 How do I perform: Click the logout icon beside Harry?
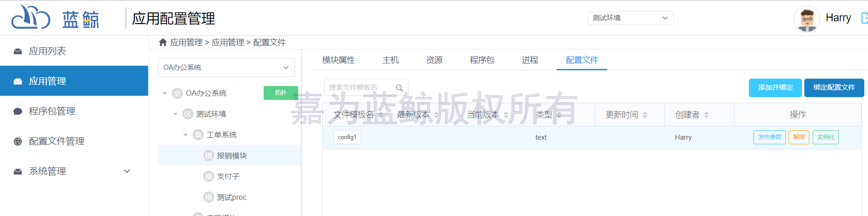(x=864, y=18)
